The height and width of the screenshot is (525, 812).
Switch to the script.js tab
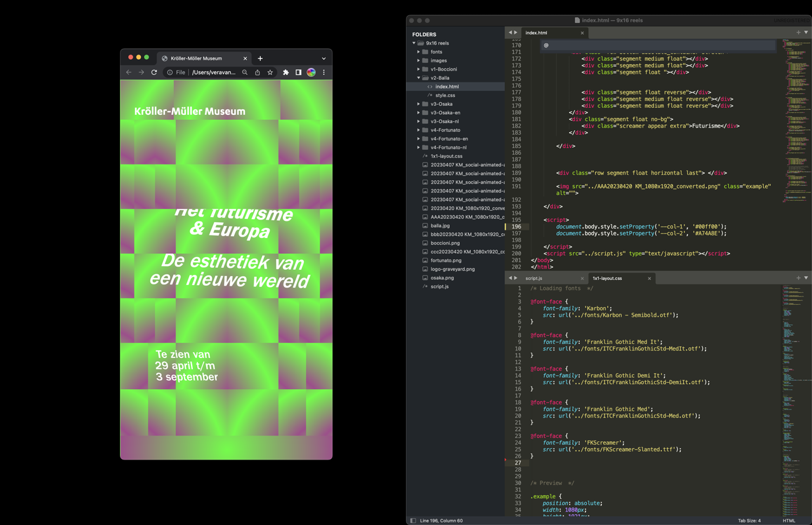point(534,278)
